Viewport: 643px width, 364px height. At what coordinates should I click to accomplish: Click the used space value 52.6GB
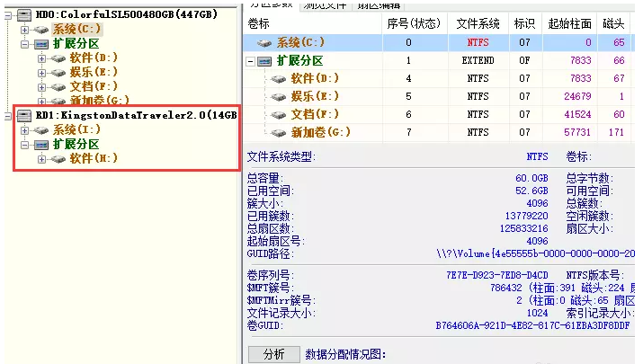click(x=531, y=191)
